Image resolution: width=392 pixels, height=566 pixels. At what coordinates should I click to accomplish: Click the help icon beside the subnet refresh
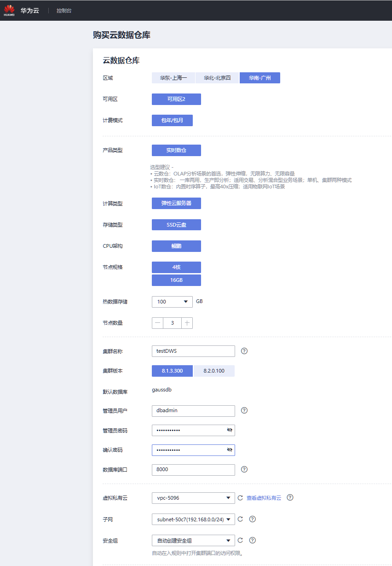[252, 519]
